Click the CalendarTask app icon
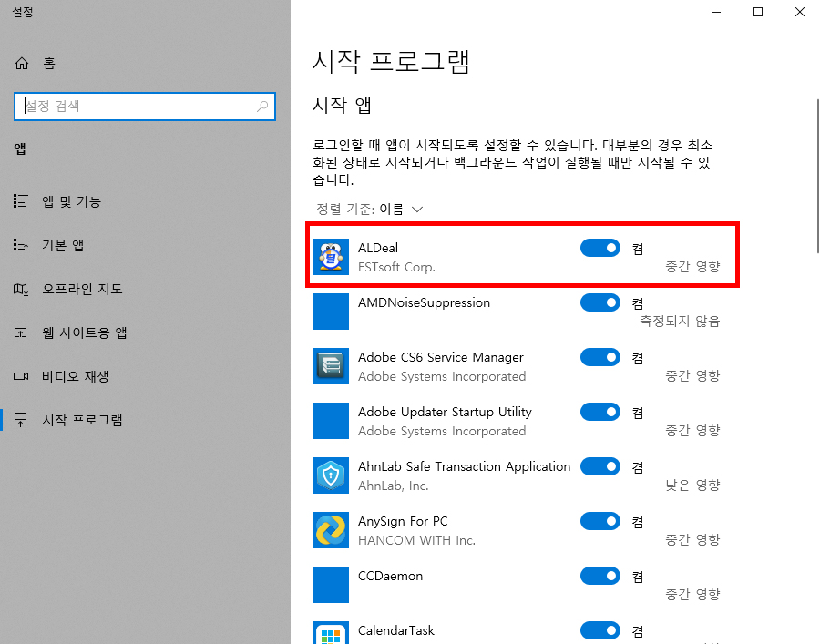The width and height of the screenshot is (820, 644). pos(331,633)
